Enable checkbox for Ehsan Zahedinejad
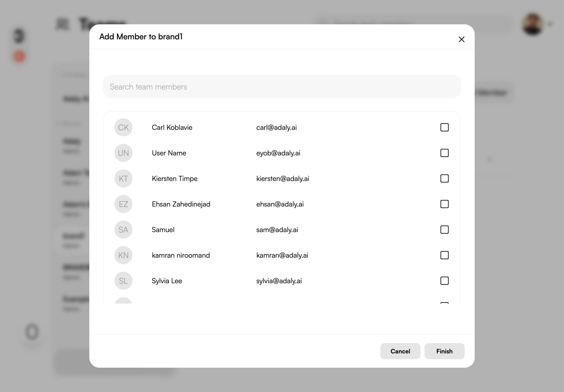The height and width of the screenshot is (392, 564). (x=444, y=204)
